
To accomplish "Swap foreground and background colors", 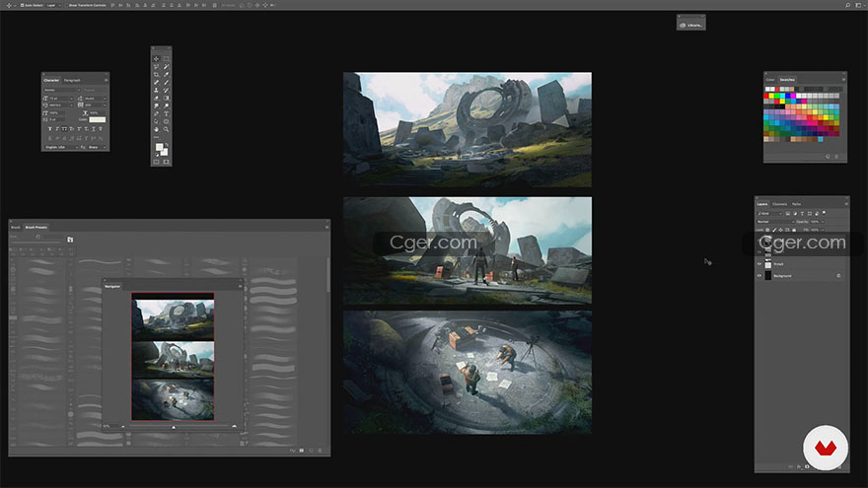I will (x=167, y=144).
